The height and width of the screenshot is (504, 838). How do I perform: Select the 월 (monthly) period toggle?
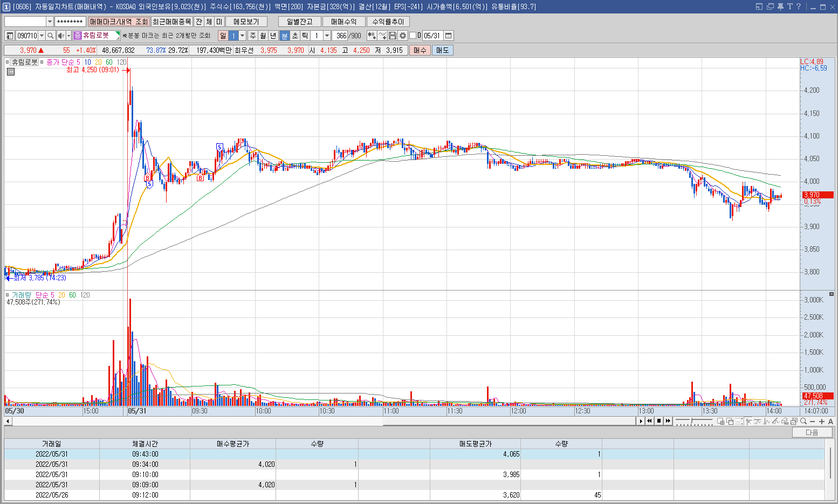coord(263,36)
